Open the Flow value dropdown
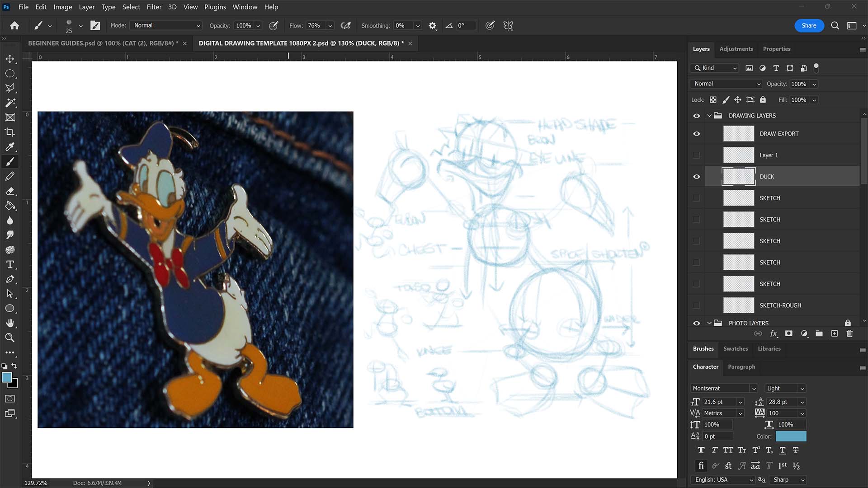 [330, 26]
